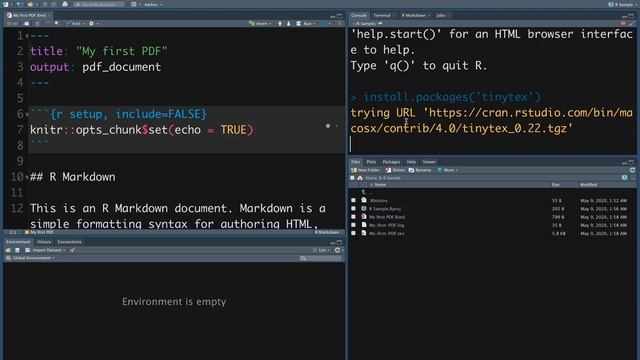The image size is (640, 360).
Task: Switch to the R Markdown tab in console pane
Action: tap(414, 16)
